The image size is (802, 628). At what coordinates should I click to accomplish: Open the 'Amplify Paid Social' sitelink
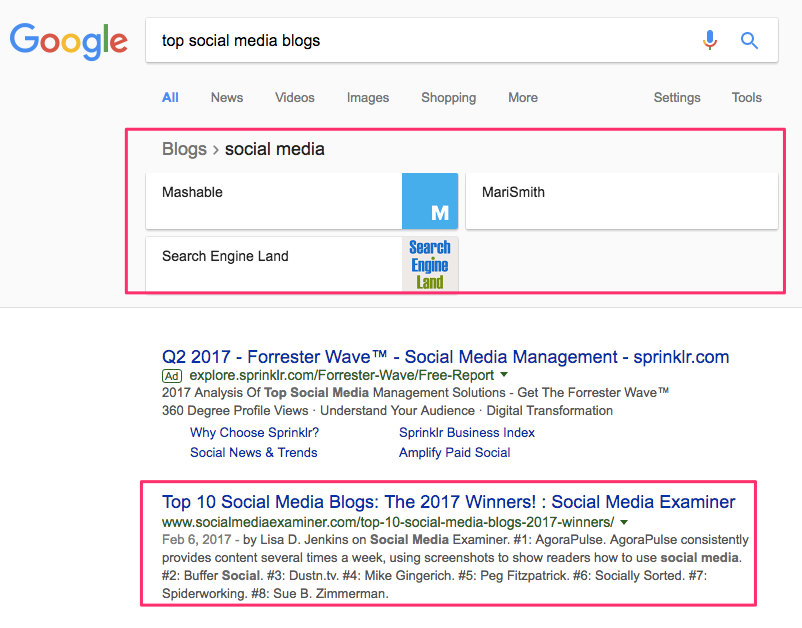pyautogui.click(x=455, y=453)
